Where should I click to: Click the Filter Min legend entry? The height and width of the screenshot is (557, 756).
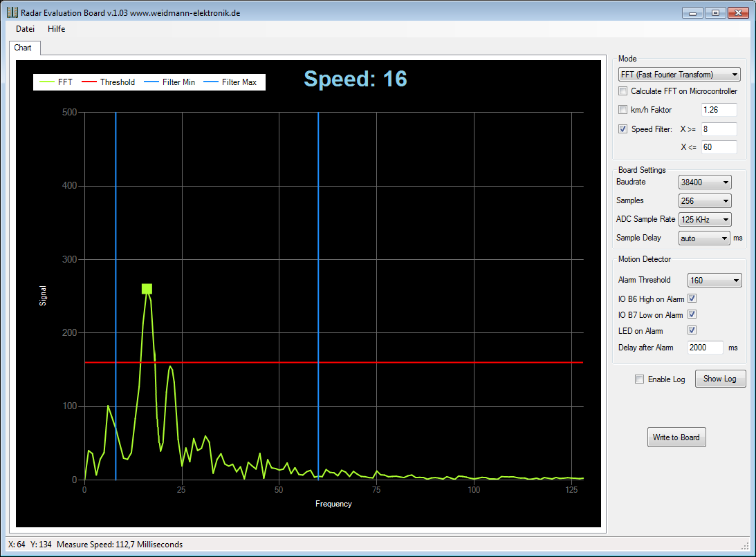169,82
